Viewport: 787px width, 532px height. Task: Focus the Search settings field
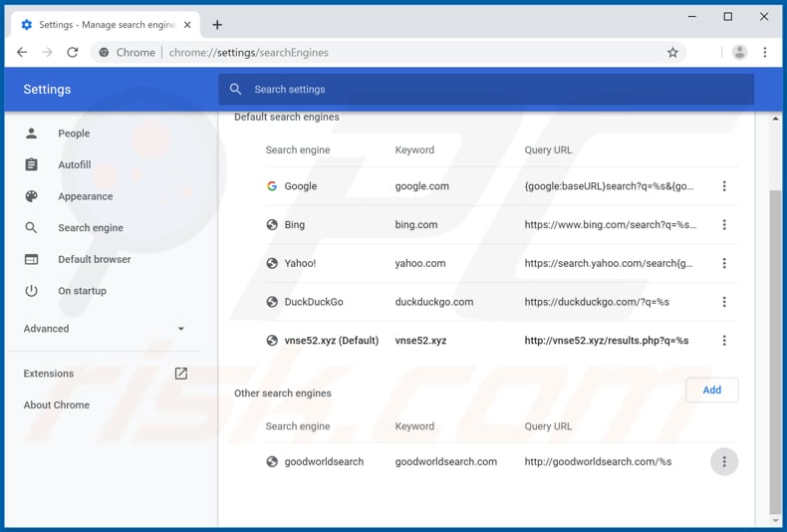(486, 90)
